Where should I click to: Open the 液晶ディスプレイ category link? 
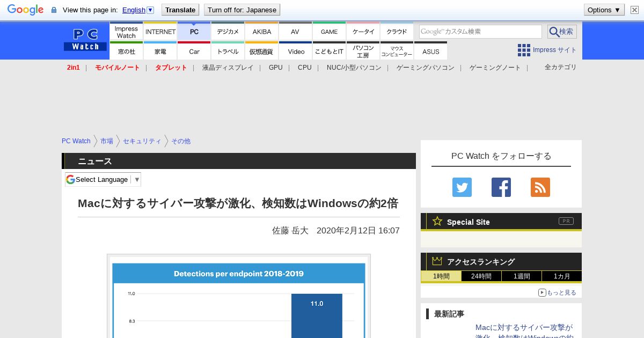228,68
